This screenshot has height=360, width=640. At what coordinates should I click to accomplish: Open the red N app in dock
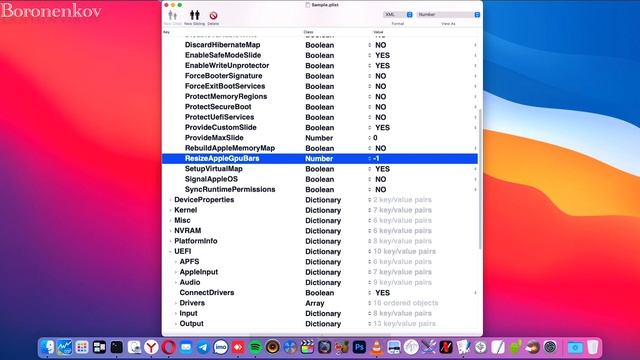point(446,347)
